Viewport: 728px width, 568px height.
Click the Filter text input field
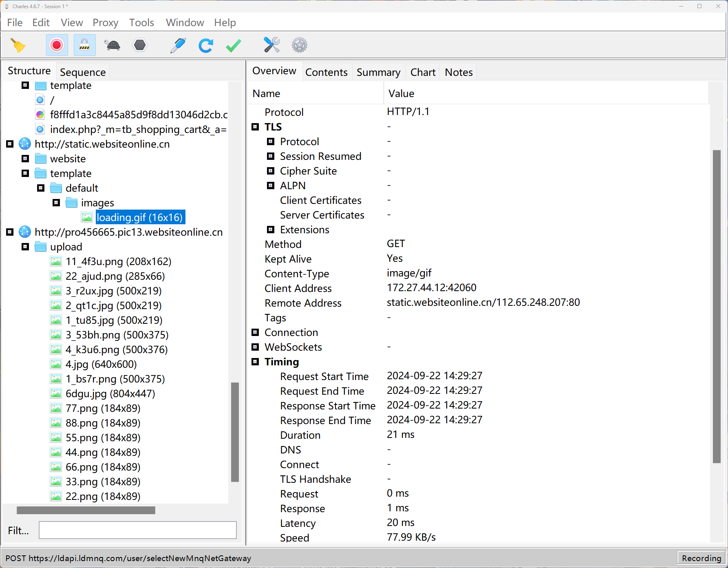[x=138, y=530]
